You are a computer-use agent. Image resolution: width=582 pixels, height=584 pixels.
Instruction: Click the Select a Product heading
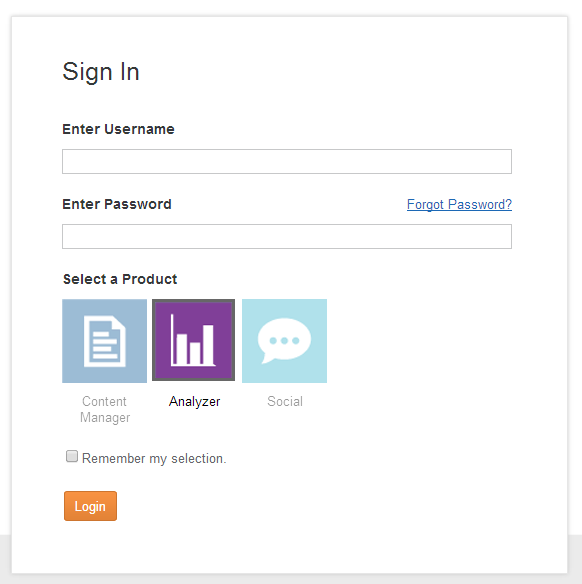120,279
